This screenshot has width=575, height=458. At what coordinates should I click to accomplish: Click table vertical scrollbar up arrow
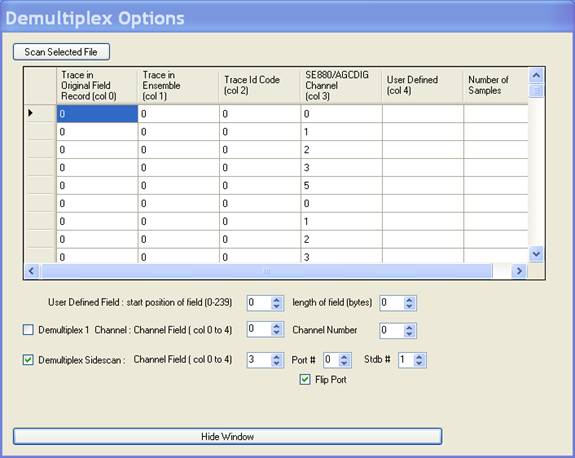[x=536, y=76]
